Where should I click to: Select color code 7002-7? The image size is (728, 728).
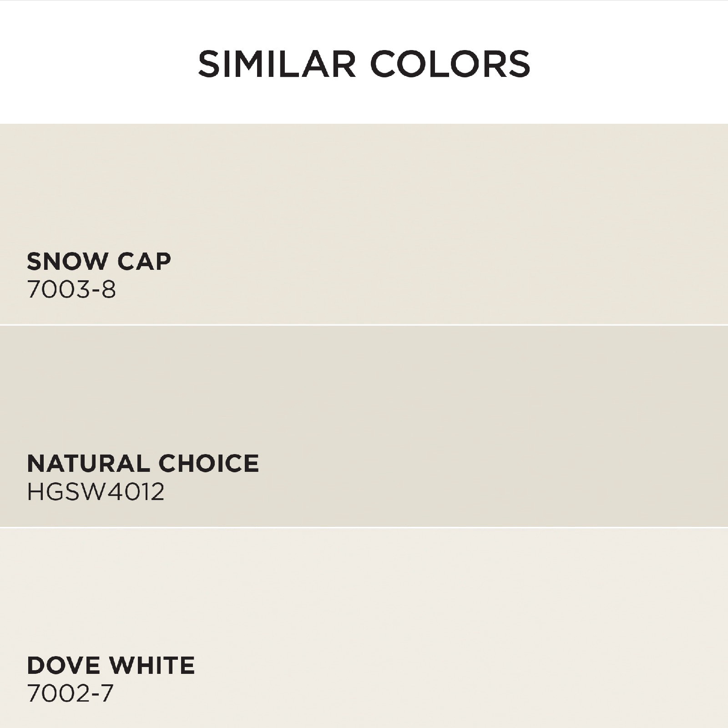pyautogui.click(x=70, y=693)
